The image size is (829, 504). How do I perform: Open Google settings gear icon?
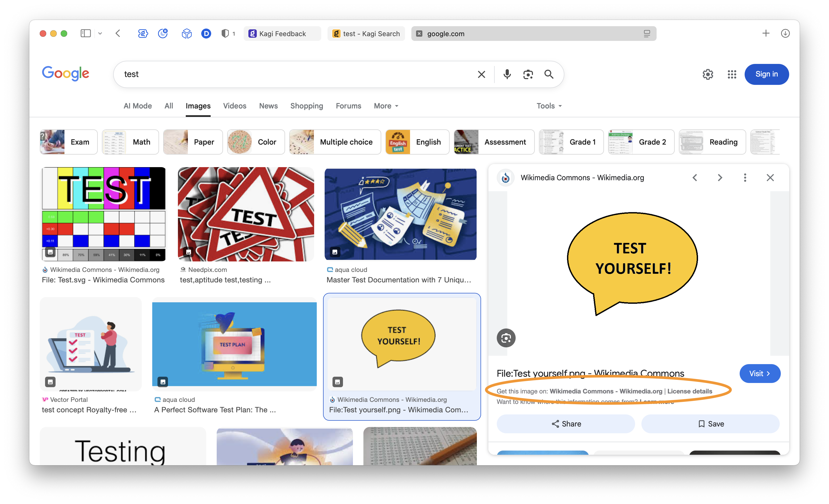(707, 74)
